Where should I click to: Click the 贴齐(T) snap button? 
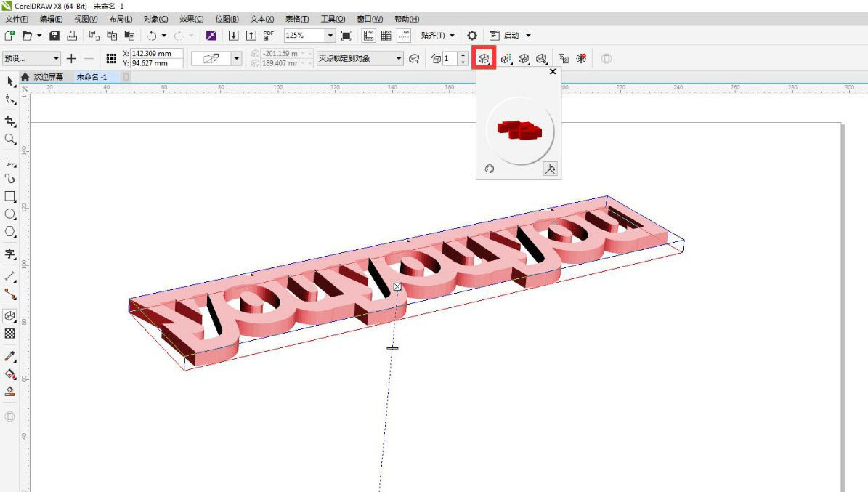click(437, 36)
